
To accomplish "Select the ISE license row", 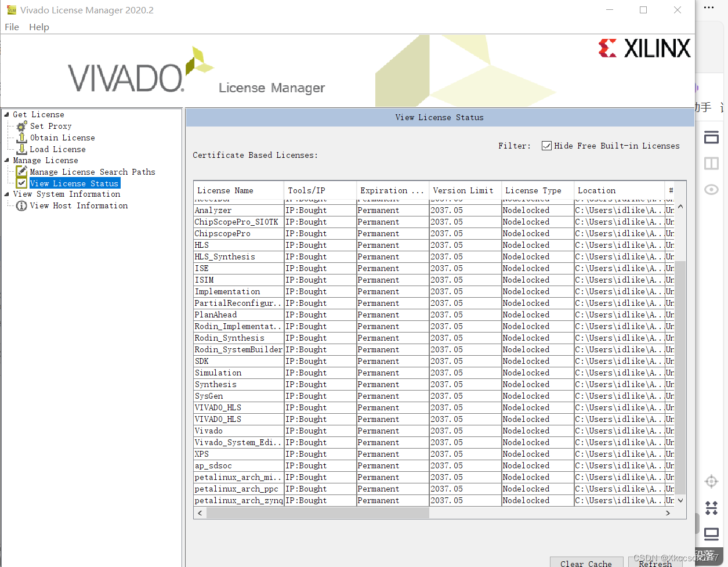I will [x=434, y=268].
